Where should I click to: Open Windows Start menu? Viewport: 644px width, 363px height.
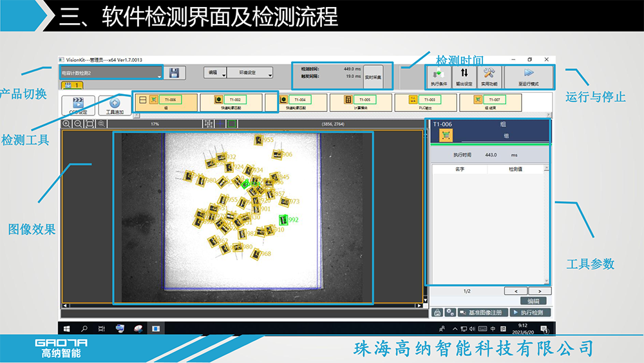coord(66,328)
